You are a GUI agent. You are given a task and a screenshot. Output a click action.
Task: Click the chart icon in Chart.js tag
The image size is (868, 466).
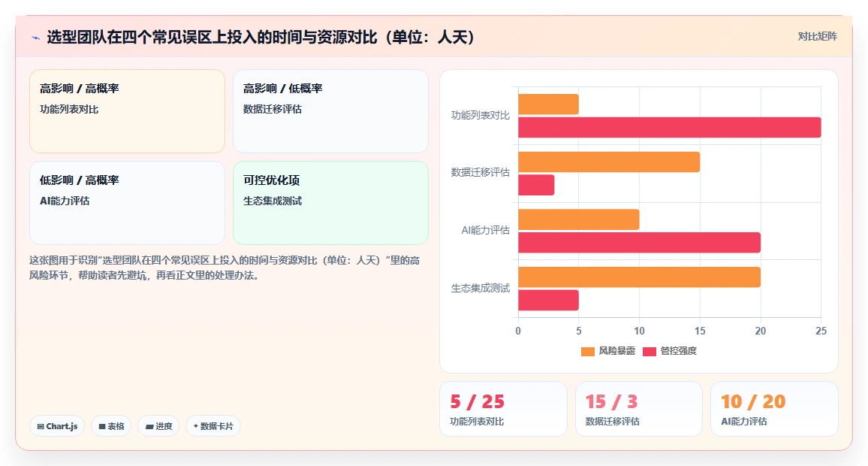(x=41, y=427)
